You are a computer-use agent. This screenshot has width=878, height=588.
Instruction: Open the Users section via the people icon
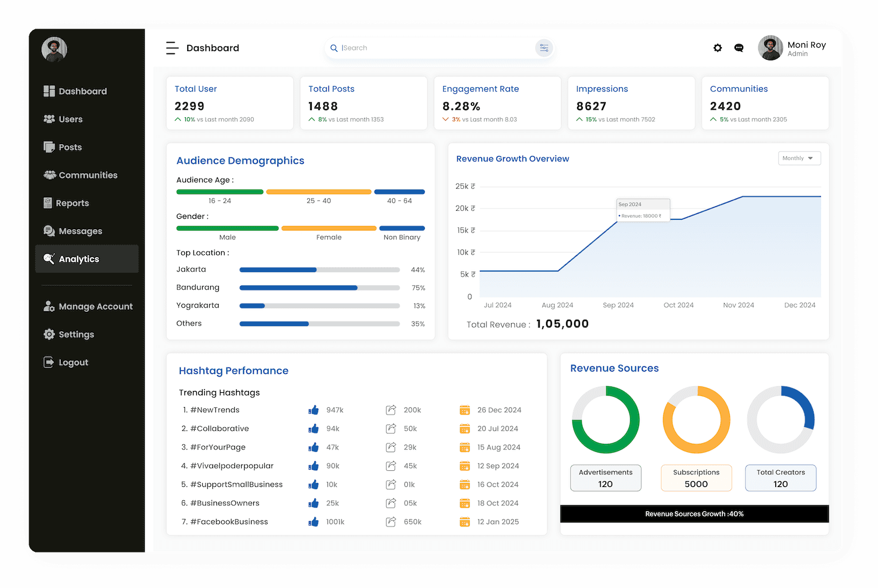(49, 119)
